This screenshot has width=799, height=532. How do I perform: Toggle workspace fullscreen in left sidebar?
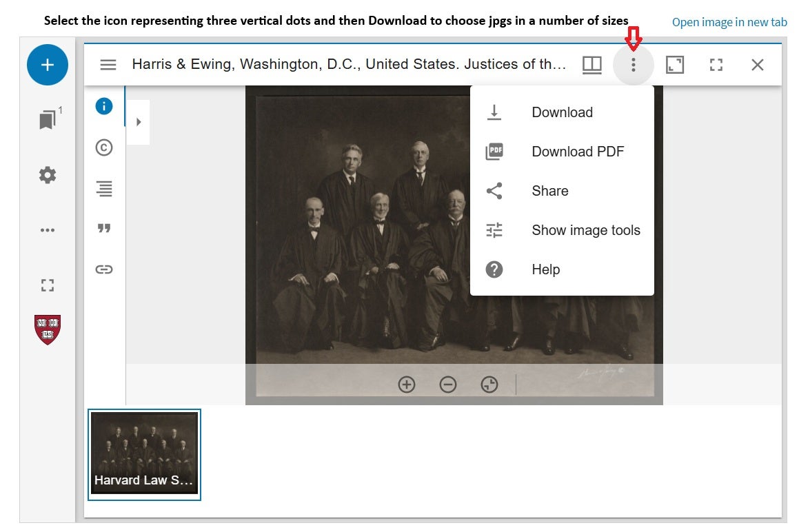[48, 285]
